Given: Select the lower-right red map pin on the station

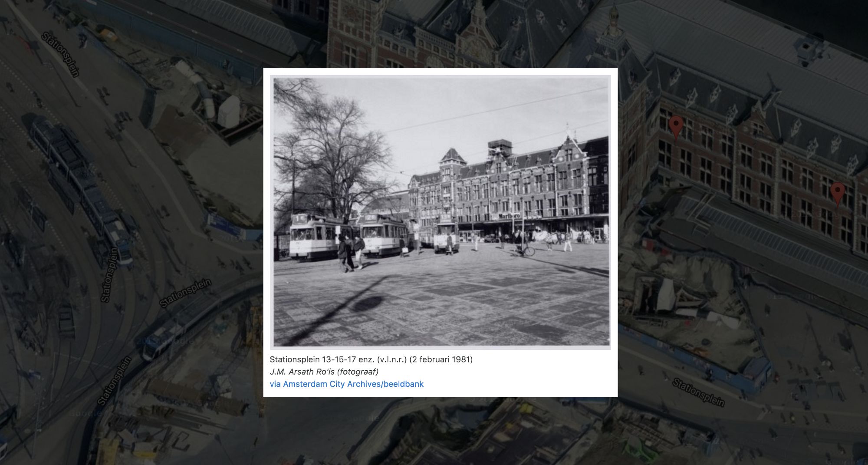Looking at the screenshot, I should click(x=838, y=194).
